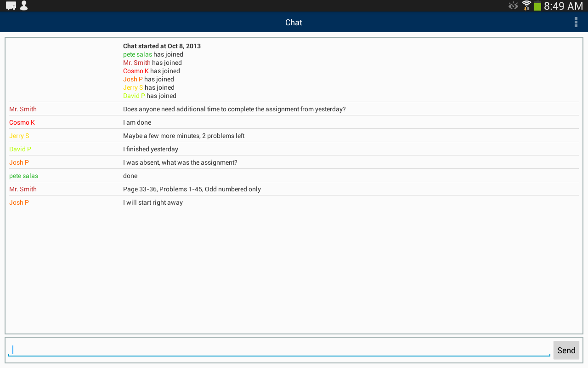Viewport: 588px width, 368px height.
Task: Select the 'Chat started at Oct 8, 2013' line
Action: (x=162, y=46)
